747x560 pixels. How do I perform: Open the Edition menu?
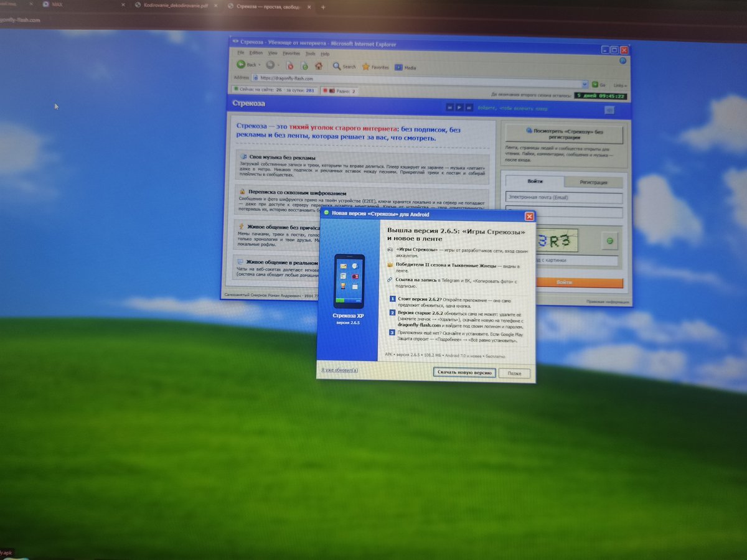click(256, 53)
